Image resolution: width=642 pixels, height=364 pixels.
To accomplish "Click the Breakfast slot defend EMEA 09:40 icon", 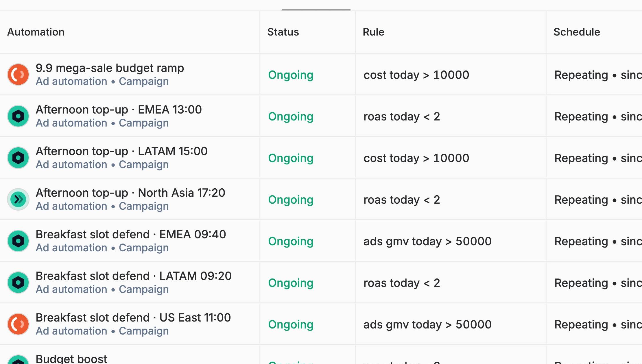I will pyautogui.click(x=18, y=241).
